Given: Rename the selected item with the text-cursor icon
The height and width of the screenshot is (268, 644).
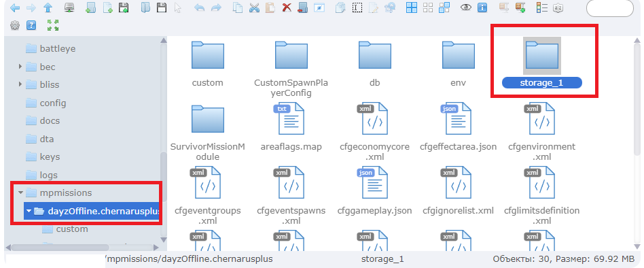Looking at the screenshot, I should tap(358, 7).
